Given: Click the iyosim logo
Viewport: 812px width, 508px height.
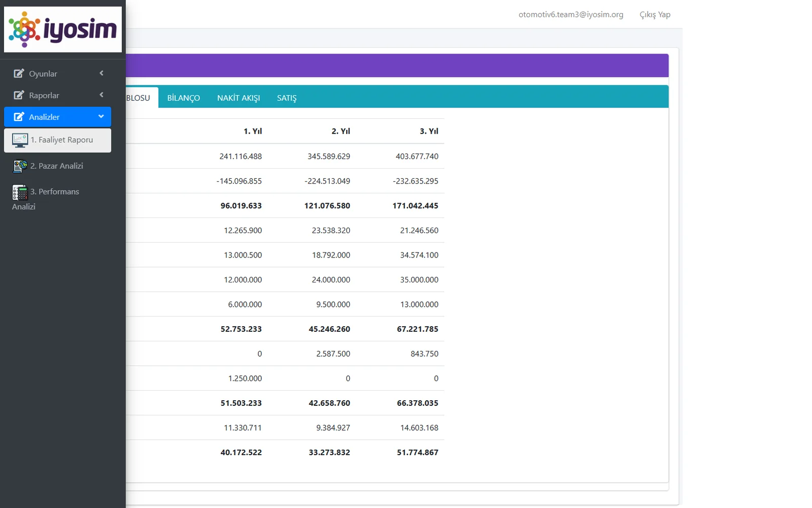Looking at the screenshot, I should tap(63, 29).
